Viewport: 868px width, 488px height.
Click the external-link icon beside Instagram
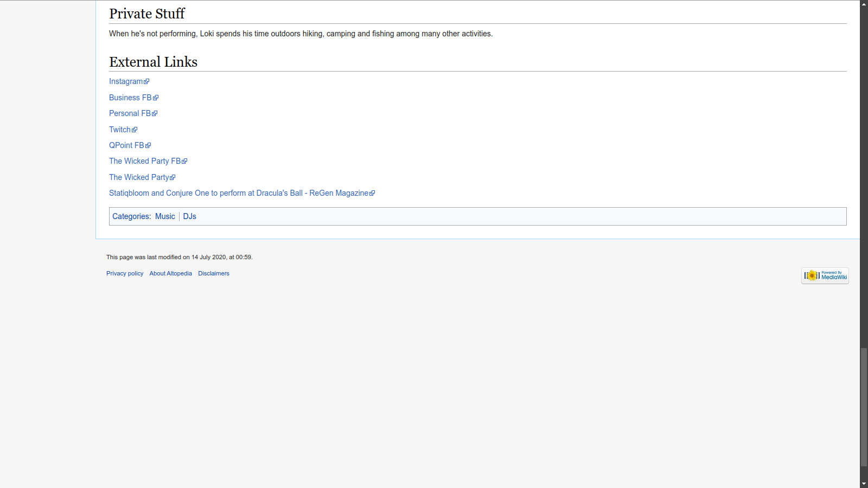(146, 82)
